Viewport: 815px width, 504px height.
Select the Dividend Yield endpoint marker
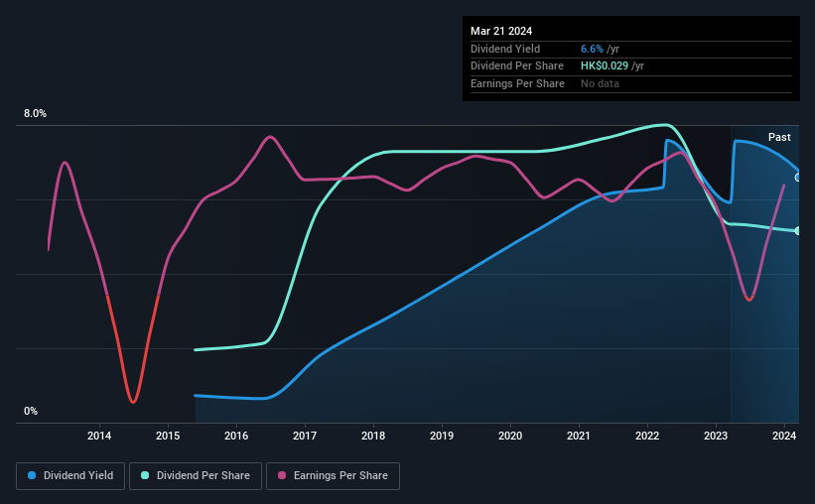coord(798,178)
